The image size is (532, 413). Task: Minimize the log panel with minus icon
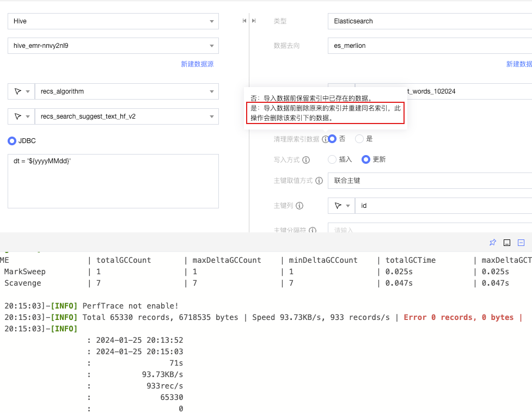pos(521,243)
